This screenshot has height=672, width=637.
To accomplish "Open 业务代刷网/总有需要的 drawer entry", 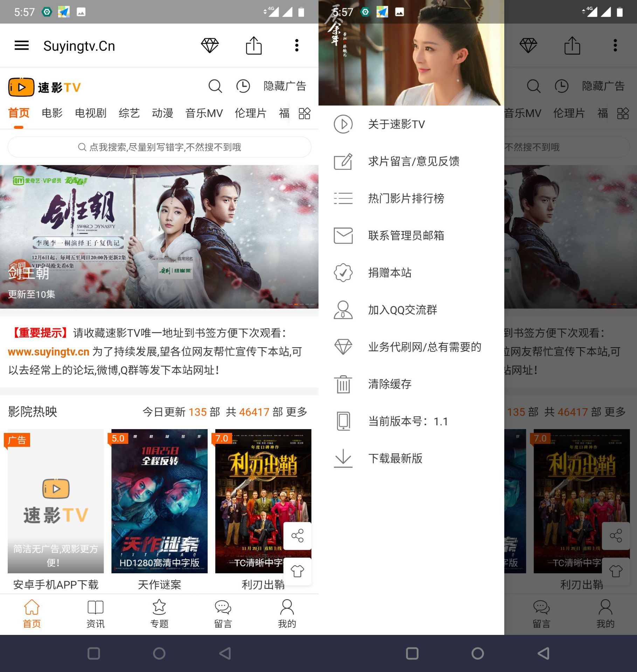I will 411,347.
